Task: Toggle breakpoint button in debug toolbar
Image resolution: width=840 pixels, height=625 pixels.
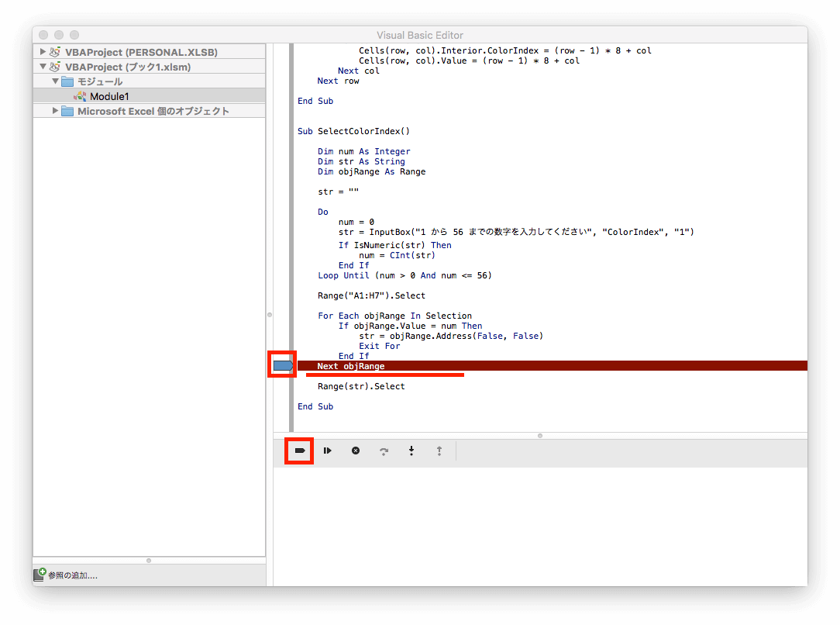Action: 299,451
